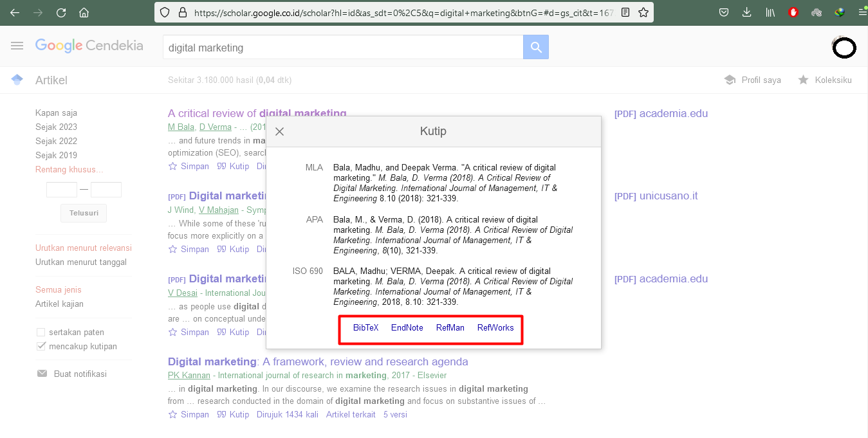This screenshot has width=868, height=438.
Task: Click the blue search magnifier button
Action: (535, 47)
